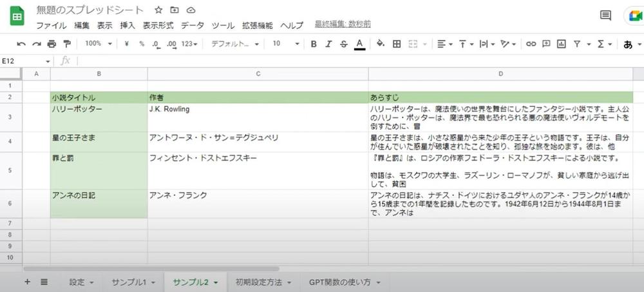Viewport: 644px width, 292px height.
Task: Select the paint format tool
Action: [x=67, y=44]
